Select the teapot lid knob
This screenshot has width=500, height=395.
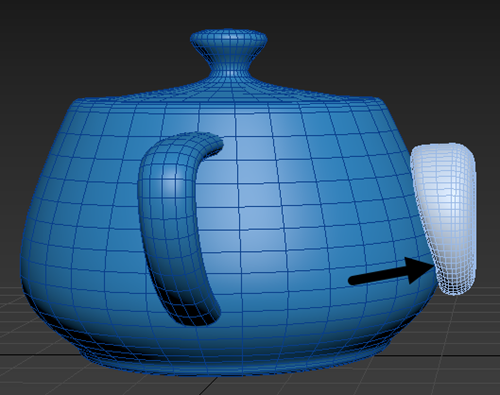pyautogui.click(x=229, y=53)
